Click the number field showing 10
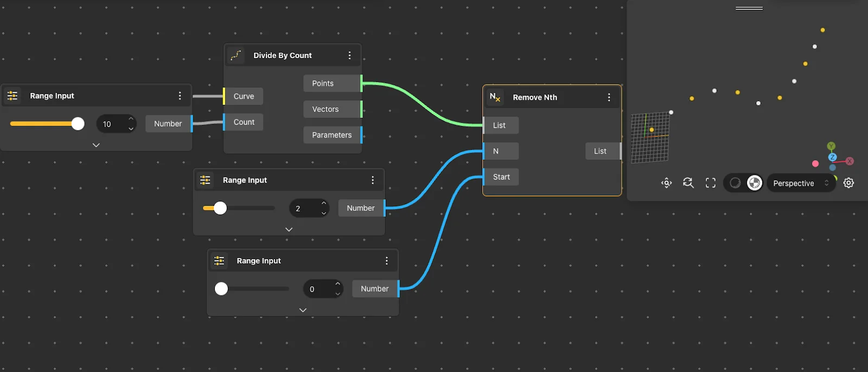Screen dimensions: 868x372 point(111,124)
